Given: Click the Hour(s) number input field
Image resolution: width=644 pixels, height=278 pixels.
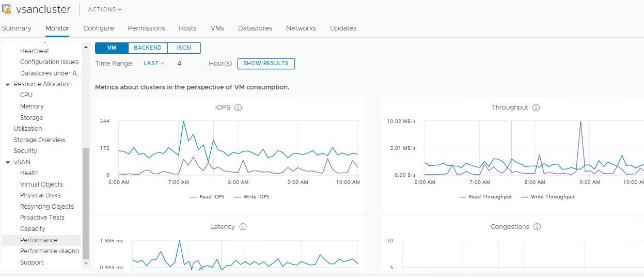Looking at the screenshot, I should point(191,64).
